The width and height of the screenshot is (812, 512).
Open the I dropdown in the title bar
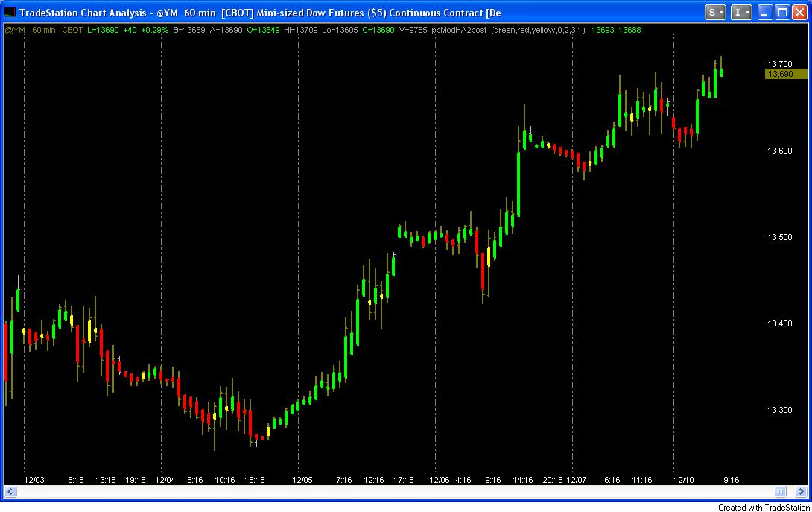[x=741, y=13]
